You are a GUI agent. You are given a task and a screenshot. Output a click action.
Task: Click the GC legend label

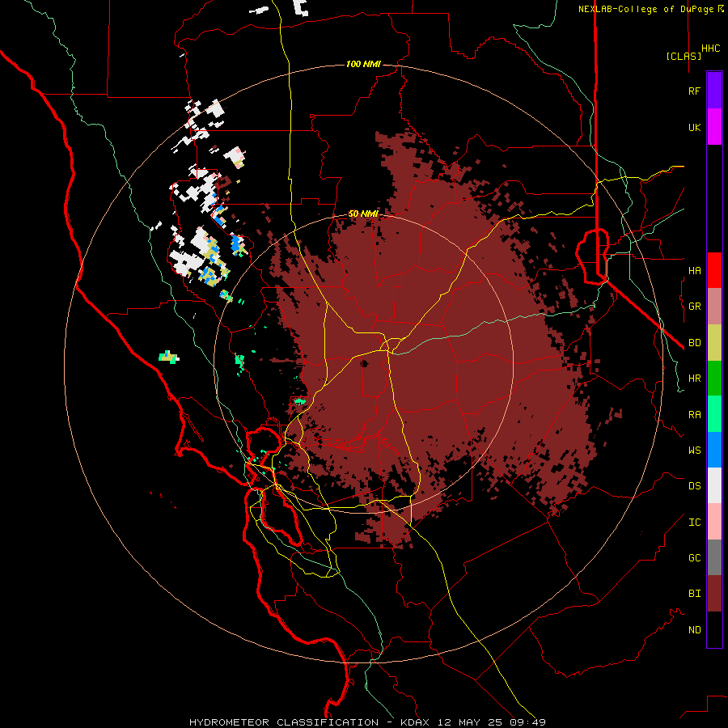(694, 558)
